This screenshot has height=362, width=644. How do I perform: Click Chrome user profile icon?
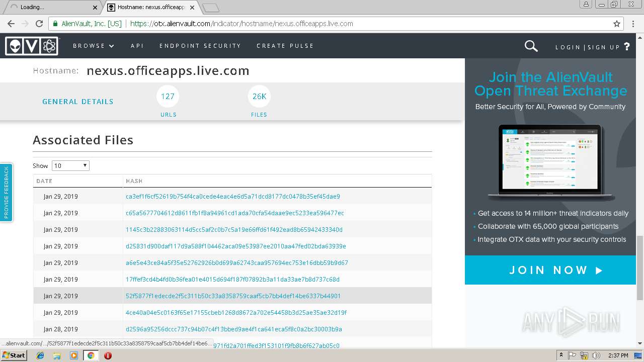tap(586, 5)
